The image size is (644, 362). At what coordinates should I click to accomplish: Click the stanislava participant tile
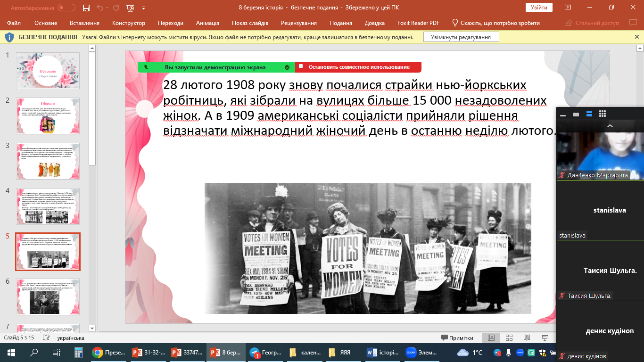coord(600,210)
